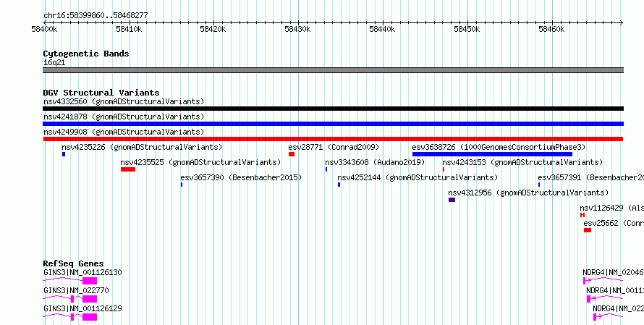644x325 pixels.
Task: Click the GINS3|NM_001126129 transcript label
Action: tap(82, 308)
